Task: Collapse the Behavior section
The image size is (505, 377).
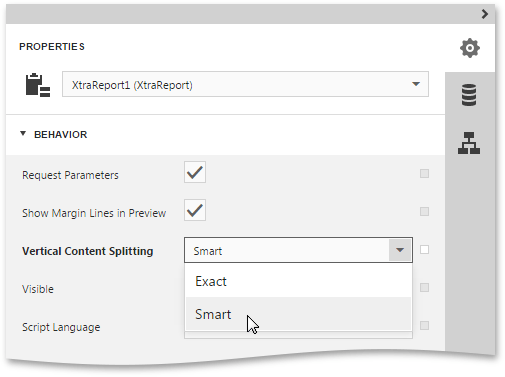Action: coord(23,134)
